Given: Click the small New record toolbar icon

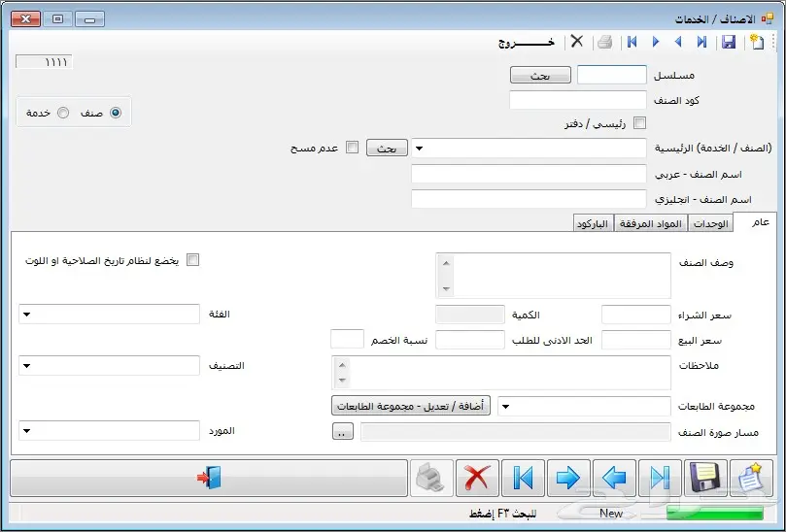Looking at the screenshot, I should pos(757,42).
